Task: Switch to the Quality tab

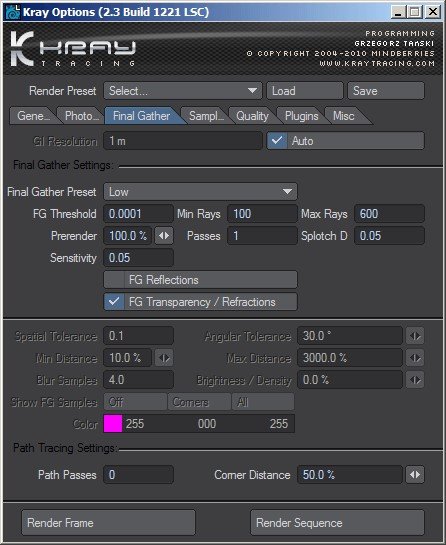Action: (252, 116)
